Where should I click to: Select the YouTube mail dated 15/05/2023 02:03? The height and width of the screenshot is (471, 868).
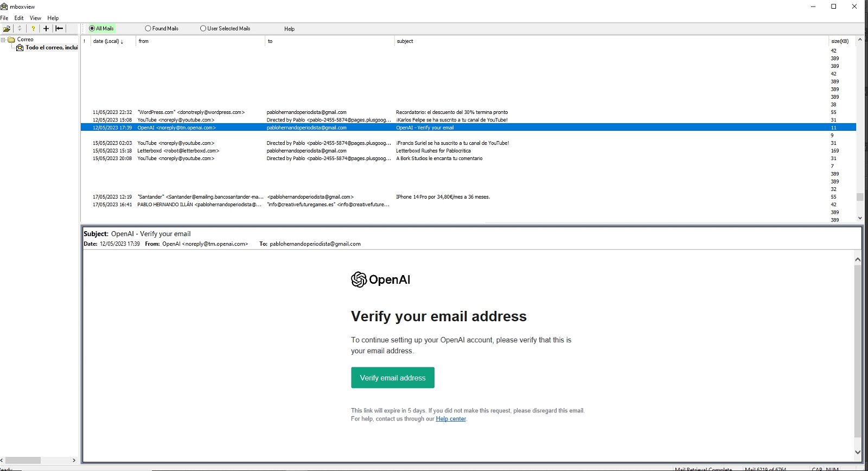[x=468, y=143]
